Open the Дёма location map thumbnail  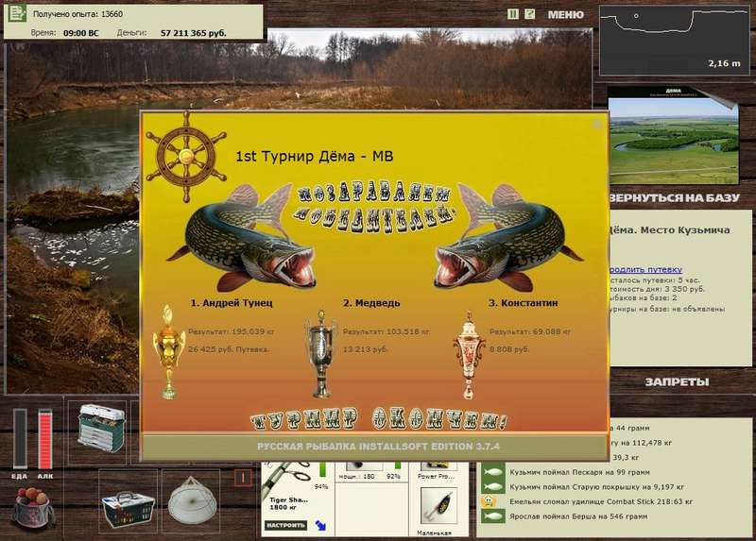[x=673, y=136]
